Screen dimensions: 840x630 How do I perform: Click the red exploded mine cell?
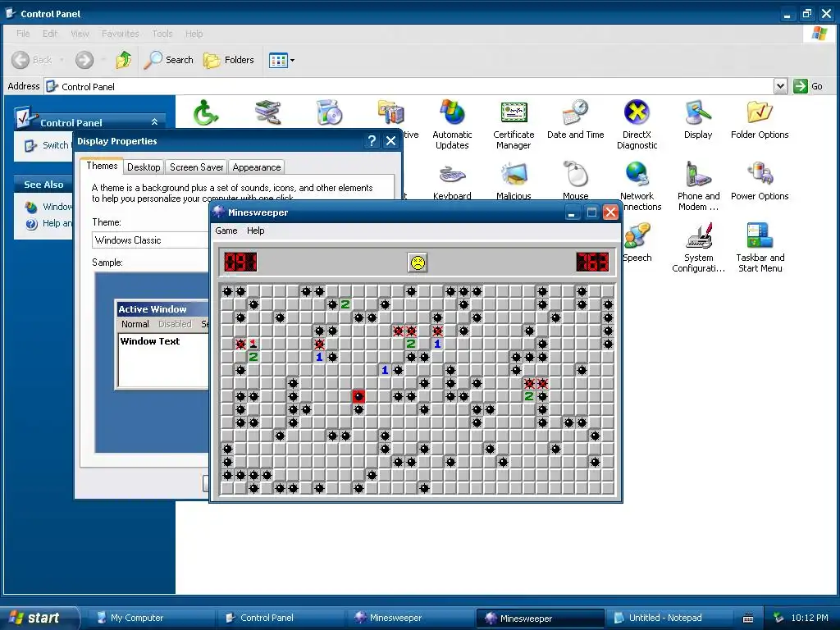tap(358, 396)
